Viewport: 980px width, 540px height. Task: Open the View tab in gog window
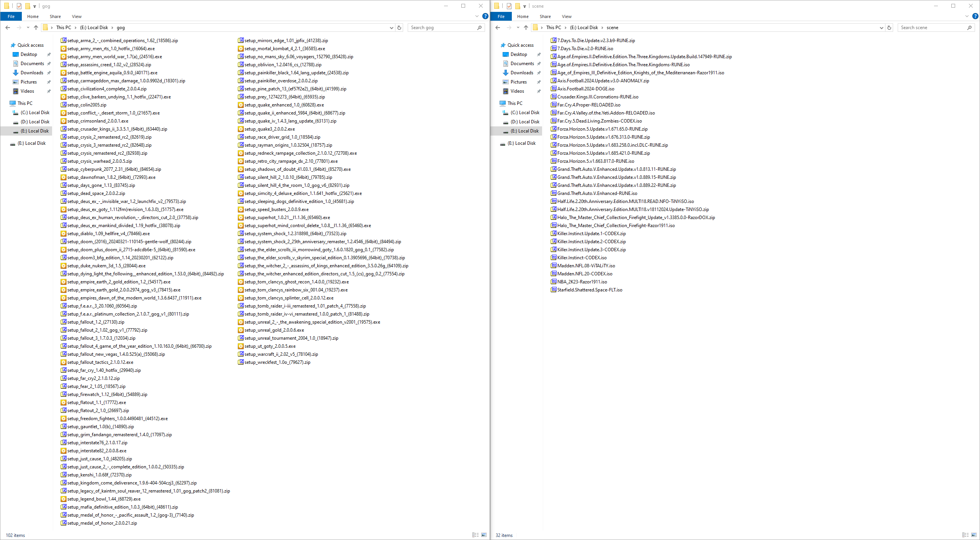77,16
